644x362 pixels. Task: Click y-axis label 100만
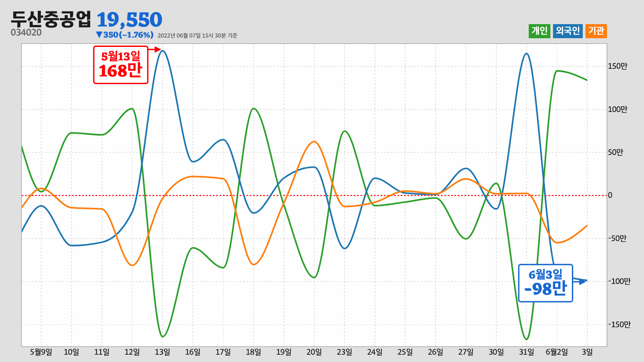pos(618,109)
